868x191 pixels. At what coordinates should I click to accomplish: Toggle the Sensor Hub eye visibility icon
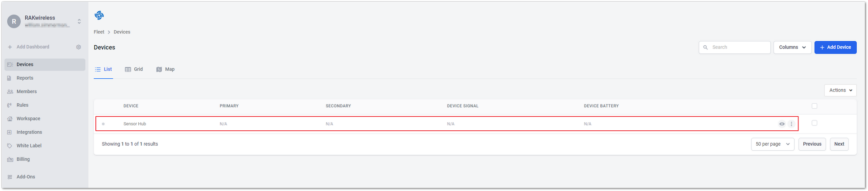pos(782,124)
